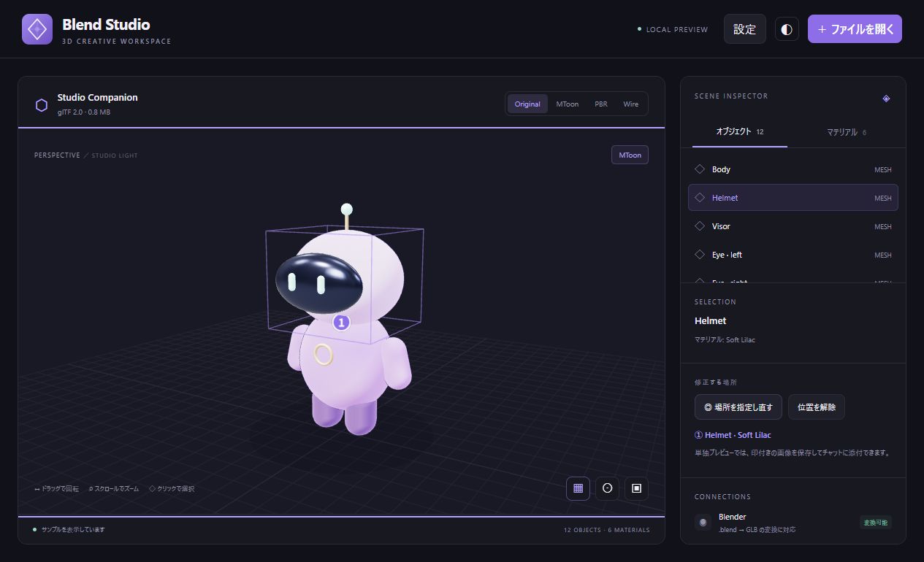
Task: Click the diamond icon beside Body
Action: 700,169
